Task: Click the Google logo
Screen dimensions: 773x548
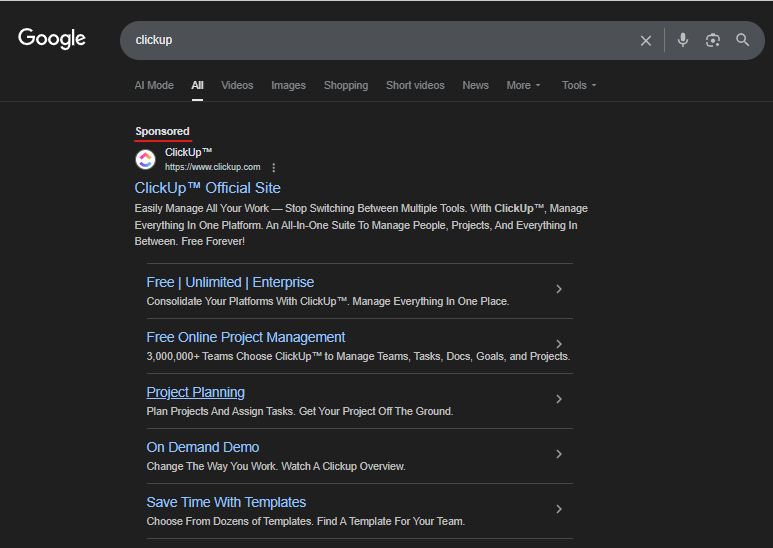Action: pos(52,39)
